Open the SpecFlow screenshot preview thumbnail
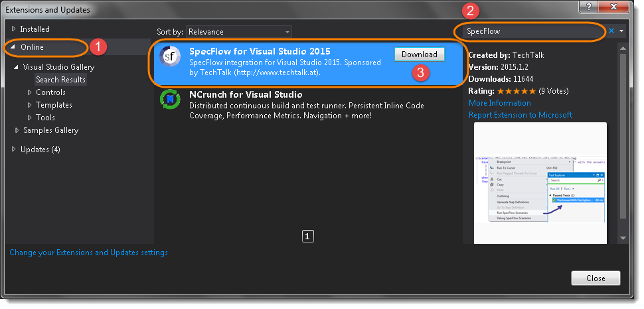The image size is (644, 309). coord(540,183)
